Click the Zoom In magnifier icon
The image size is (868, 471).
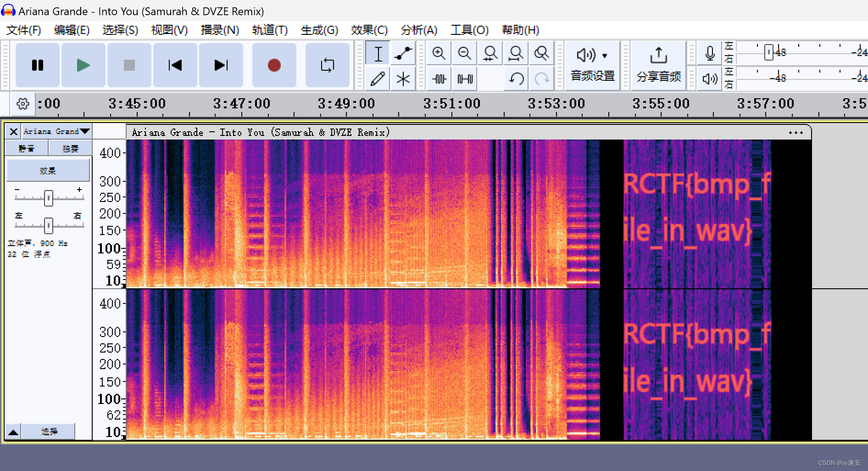438,53
